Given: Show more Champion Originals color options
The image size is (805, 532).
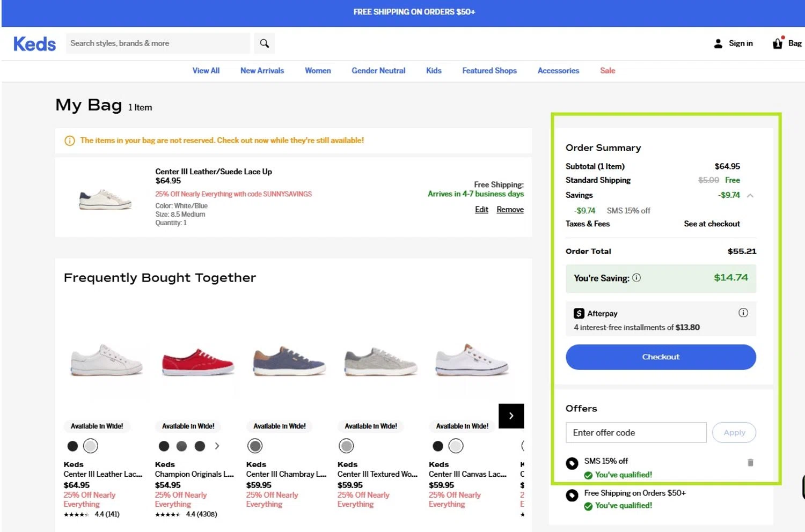Looking at the screenshot, I should pos(217,446).
